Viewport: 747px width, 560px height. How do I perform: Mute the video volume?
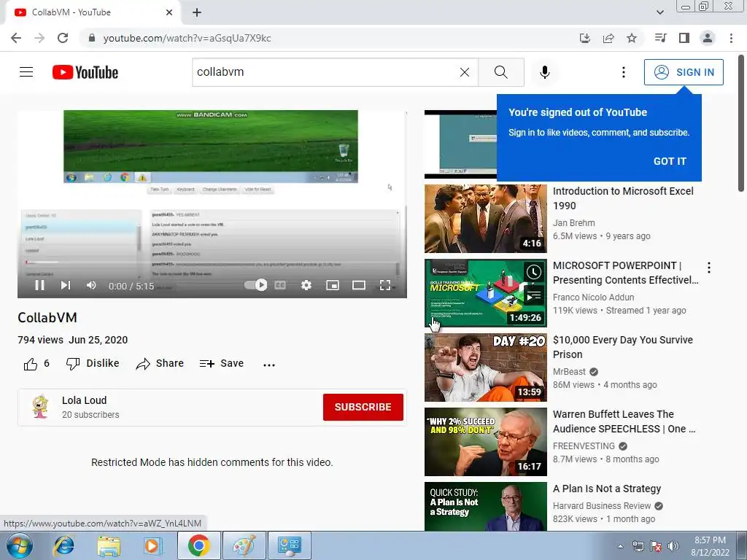coord(91,285)
